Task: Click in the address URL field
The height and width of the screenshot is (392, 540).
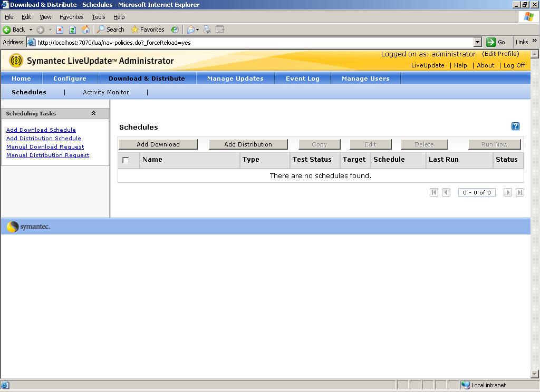Action: pos(255,43)
